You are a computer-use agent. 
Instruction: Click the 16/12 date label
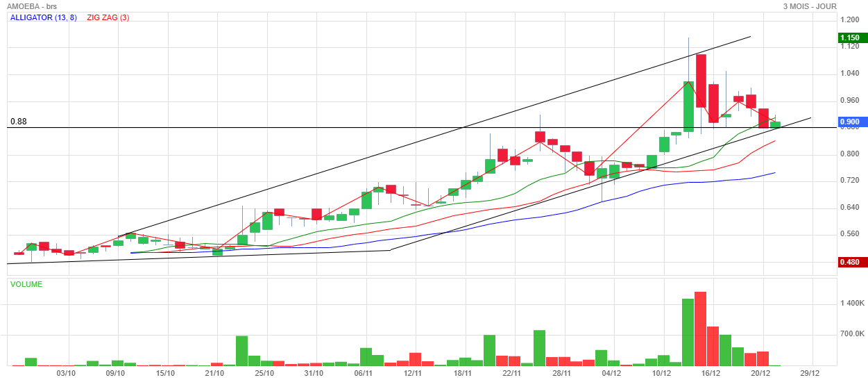[710, 373]
